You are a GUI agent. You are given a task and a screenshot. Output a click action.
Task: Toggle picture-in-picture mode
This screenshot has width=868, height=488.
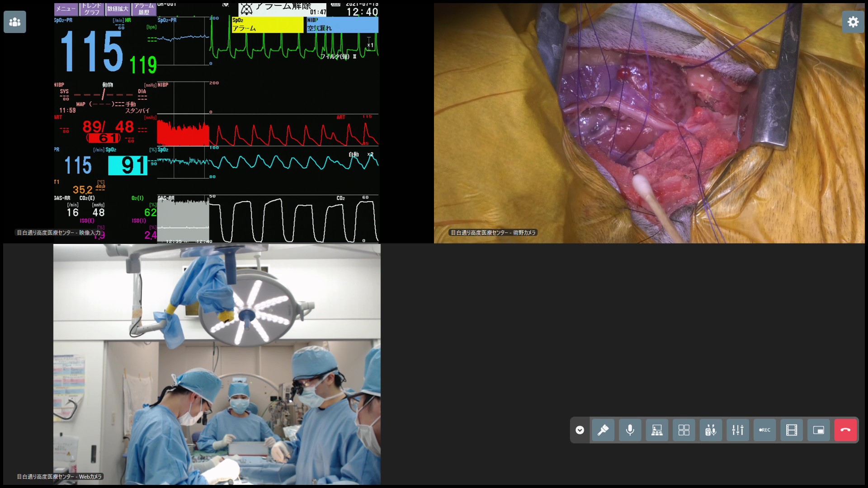818,430
